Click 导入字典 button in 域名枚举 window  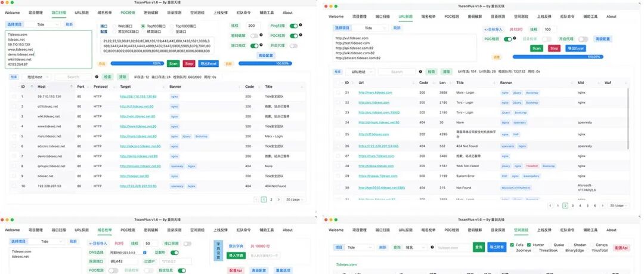(236, 255)
